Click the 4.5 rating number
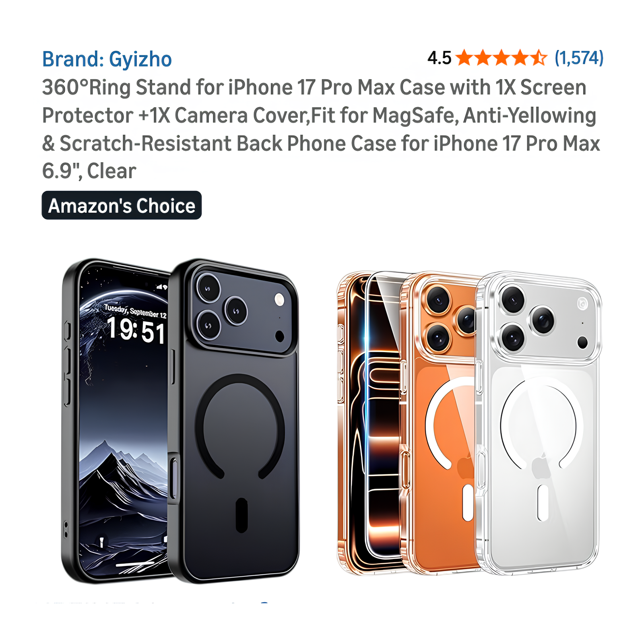 click(x=439, y=58)
